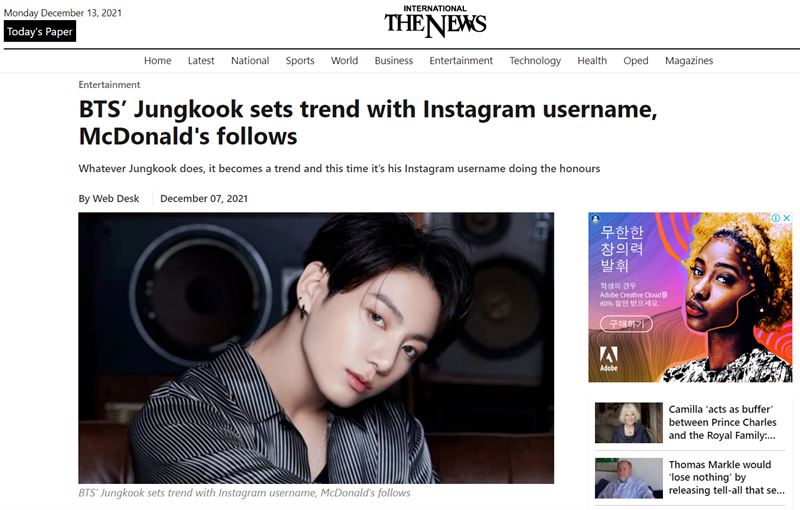The image size is (800, 510).
Task: Click the Korean purchase button in Adobe ad
Action: tap(626, 324)
